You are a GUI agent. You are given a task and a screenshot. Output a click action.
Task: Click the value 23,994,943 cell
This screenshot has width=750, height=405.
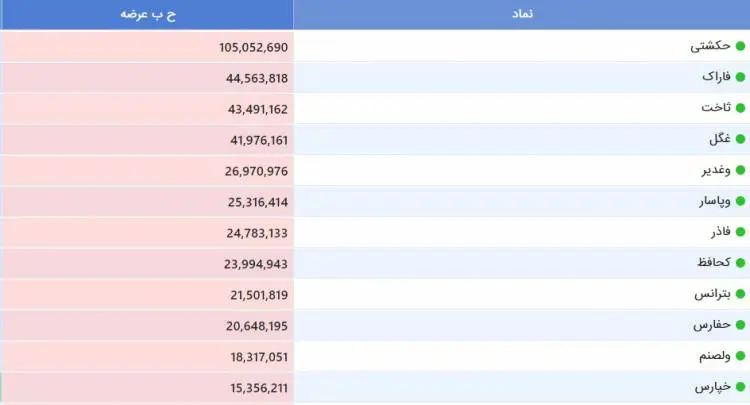255,264
